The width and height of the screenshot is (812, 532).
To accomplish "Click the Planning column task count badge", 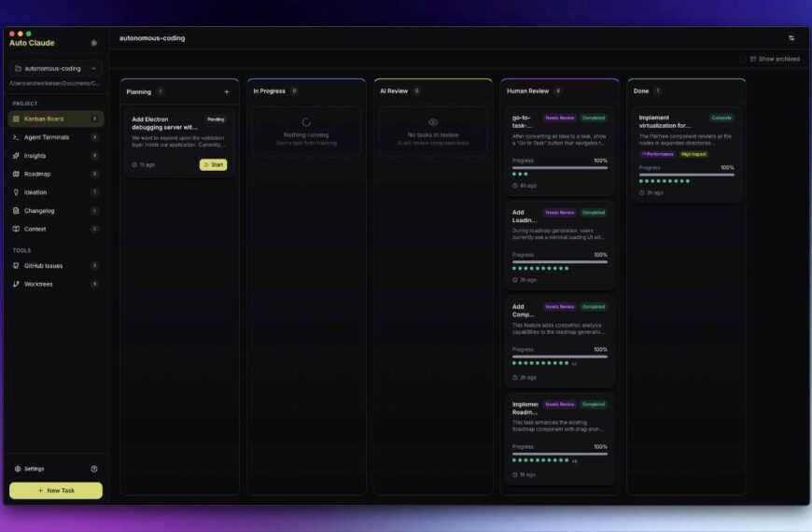I will (x=161, y=91).
